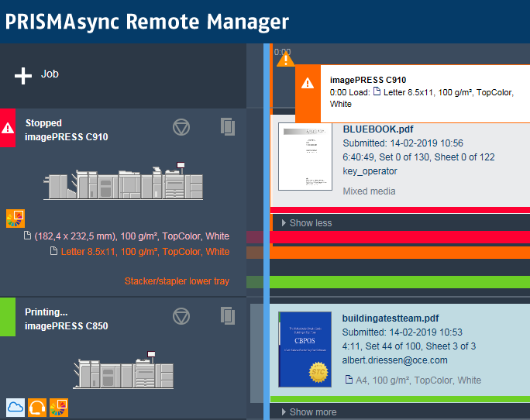
Task: Click 'Stacker/stapler lower tray' text
Action: (177, 281)
